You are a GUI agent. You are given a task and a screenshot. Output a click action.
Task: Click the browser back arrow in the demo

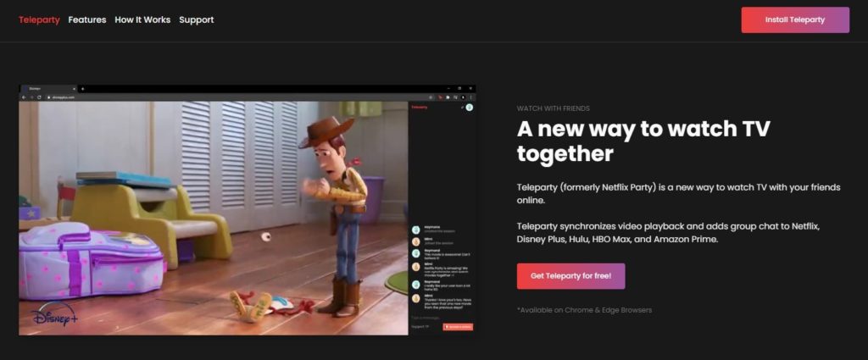point(25,97)
